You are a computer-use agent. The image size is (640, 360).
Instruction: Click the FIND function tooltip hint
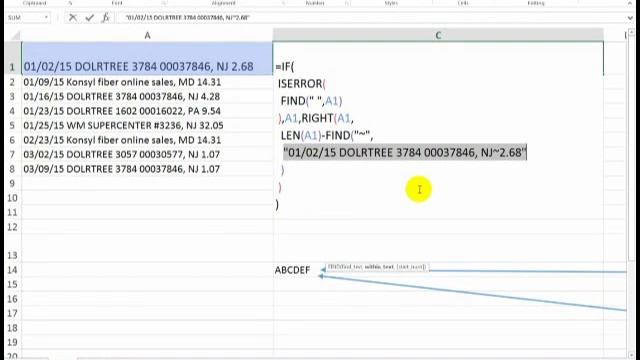(x=377, y=267)
